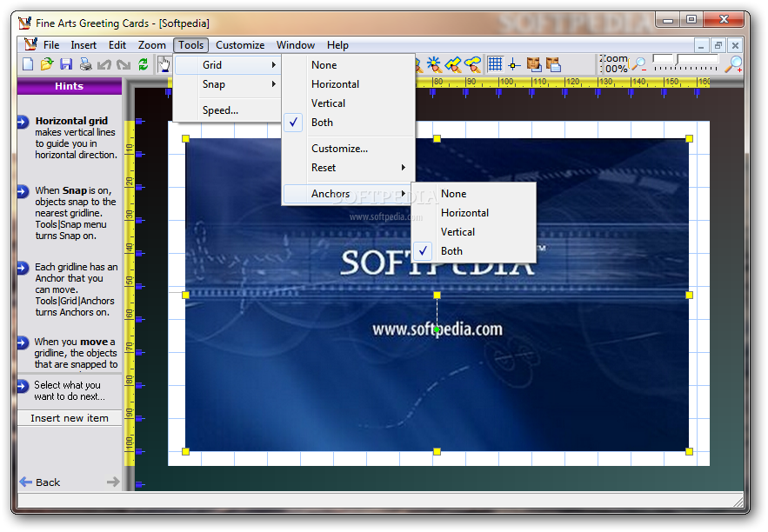The height and width of the screenshot is (532, 768).
Task: Select Horizontal in the Grid submenu
Action: pyautogui.click(x=348, y=84)
